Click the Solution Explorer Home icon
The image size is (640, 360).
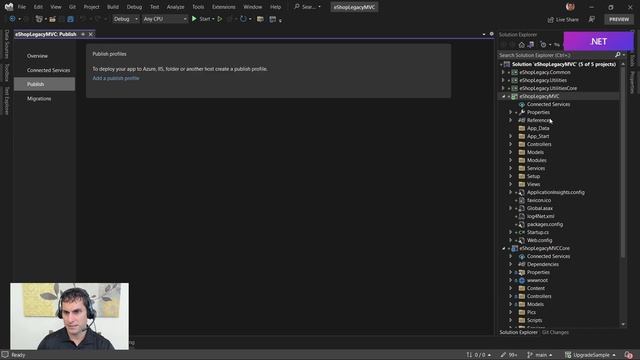(x=522, y=44)
